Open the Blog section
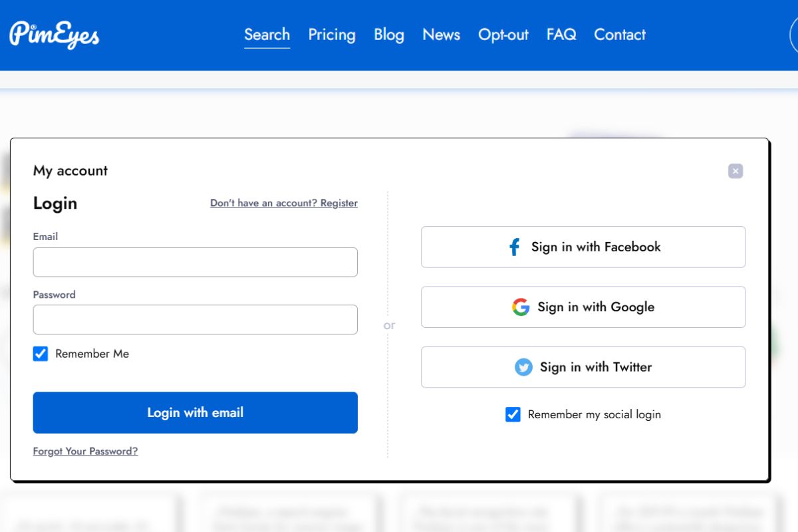 pos(388,35)
